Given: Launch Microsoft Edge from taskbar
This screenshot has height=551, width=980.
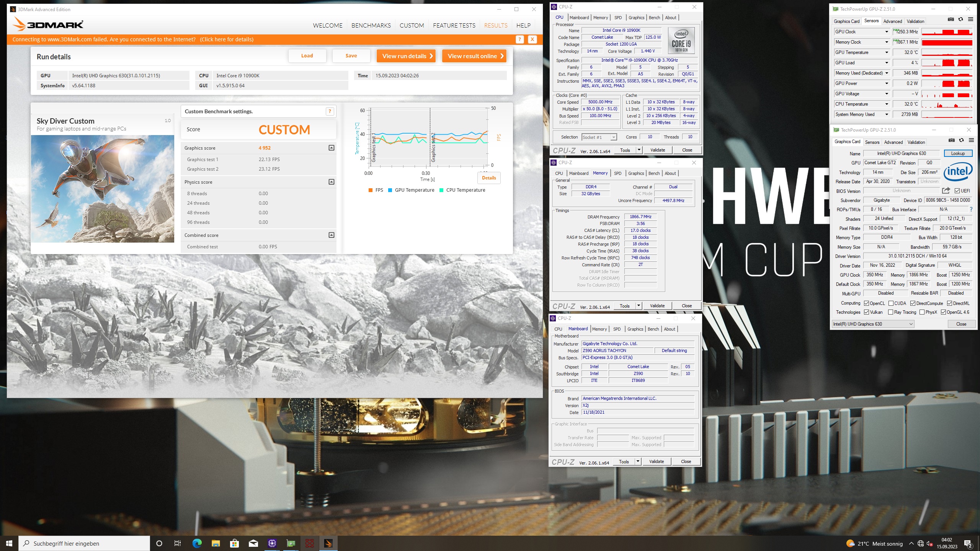Looking at the screenshot, I should point(197,543).
